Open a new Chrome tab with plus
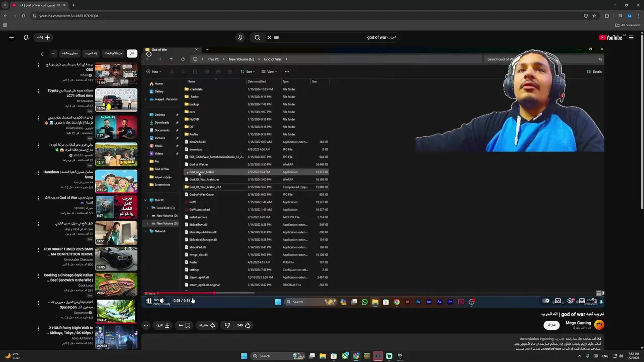 click(x=73, y=5)
